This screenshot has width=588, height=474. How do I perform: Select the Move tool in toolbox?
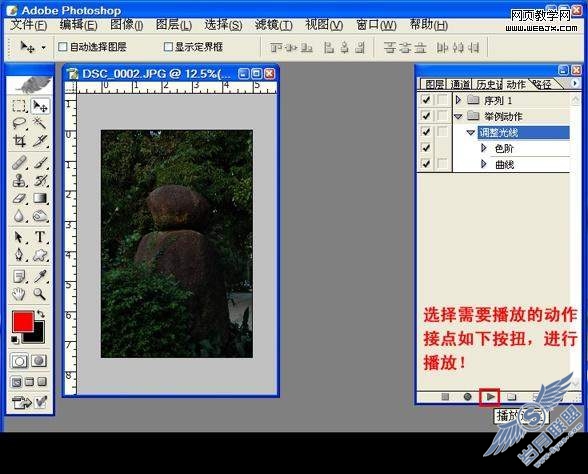pyautogui.click(x=40, y=106)
